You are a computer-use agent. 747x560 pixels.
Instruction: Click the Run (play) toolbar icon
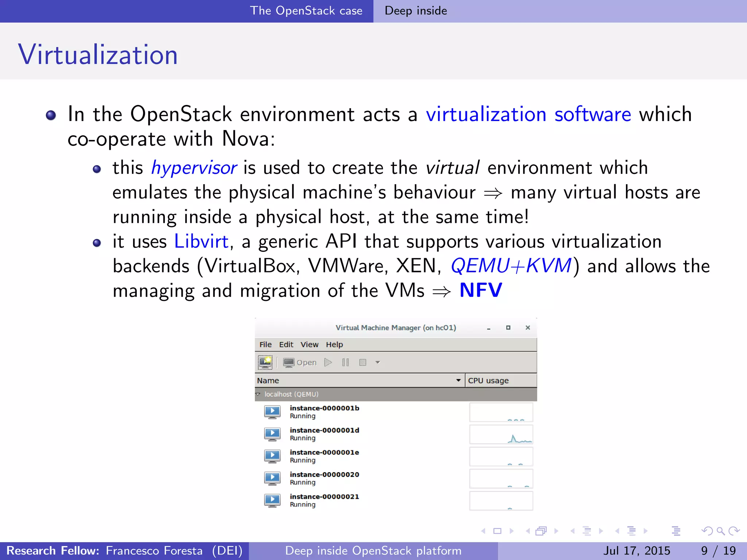pyautogui.click(x=328, y=362)
